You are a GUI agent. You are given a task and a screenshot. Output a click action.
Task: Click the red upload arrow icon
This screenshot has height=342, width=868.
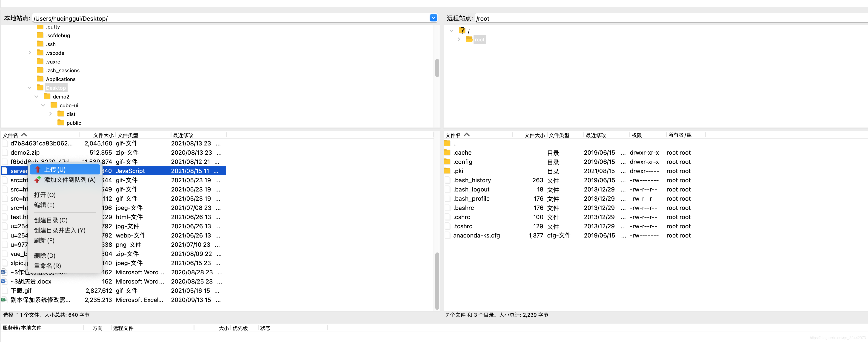[38, 169]
